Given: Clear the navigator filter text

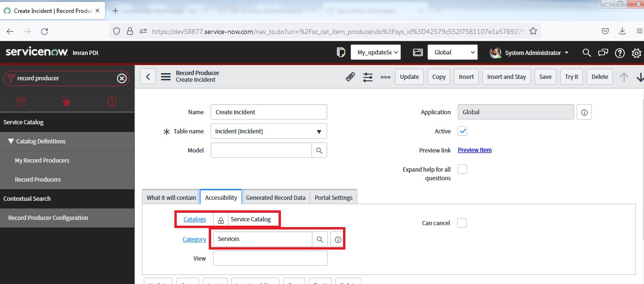Looking at the screenshot, I should point(122,78).
